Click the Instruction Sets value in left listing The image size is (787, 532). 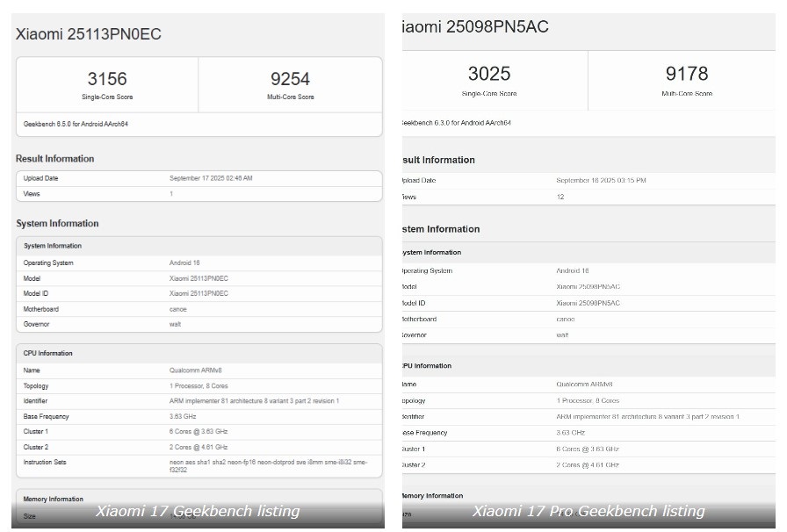[268, 465]
